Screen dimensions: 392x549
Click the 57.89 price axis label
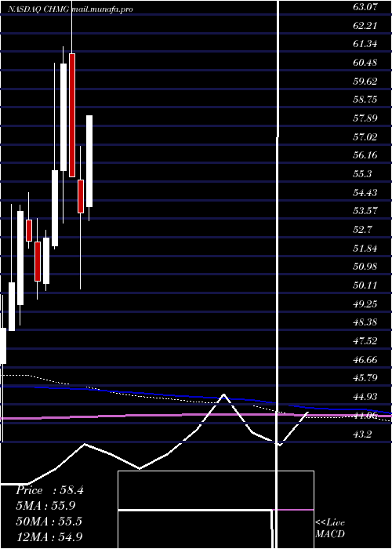point(365,118)
